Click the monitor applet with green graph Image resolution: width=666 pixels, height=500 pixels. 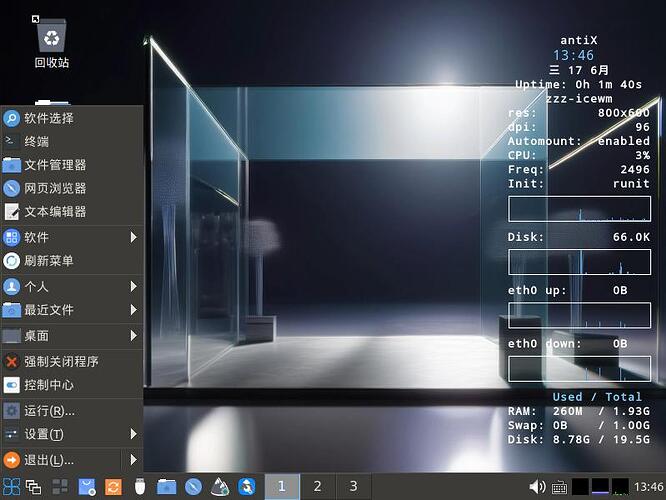620,487
